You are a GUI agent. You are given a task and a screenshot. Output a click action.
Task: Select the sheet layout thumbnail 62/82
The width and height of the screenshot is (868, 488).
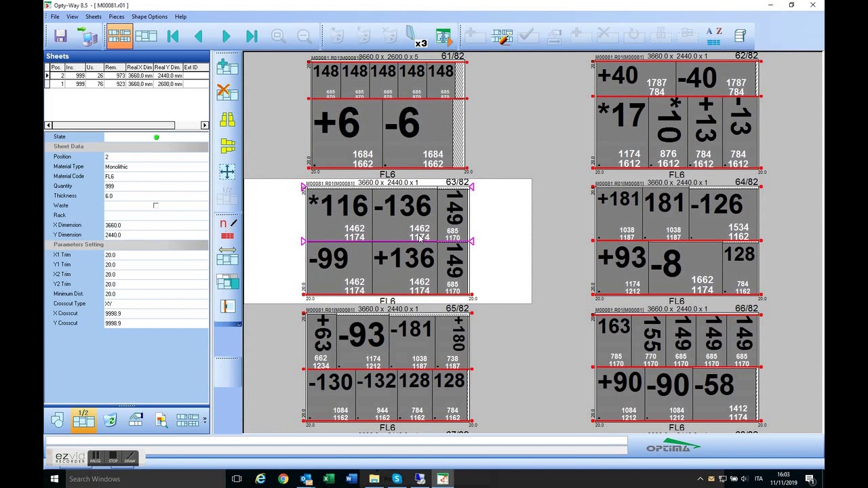pos(677,115)
